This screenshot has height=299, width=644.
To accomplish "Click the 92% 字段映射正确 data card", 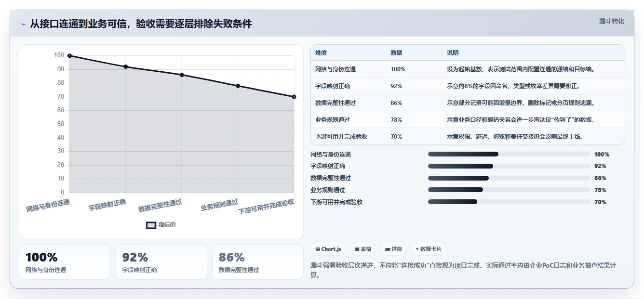I will tap(161, 262).
